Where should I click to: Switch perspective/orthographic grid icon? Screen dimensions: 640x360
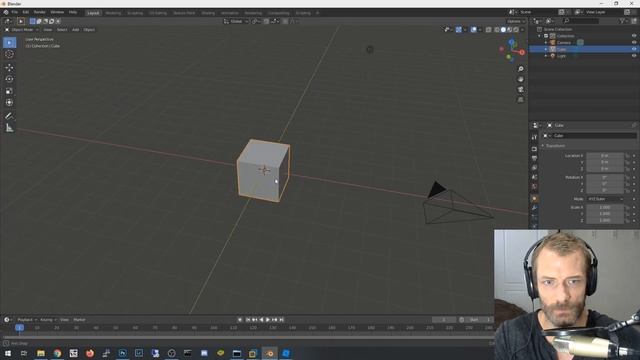pos(520,100)
